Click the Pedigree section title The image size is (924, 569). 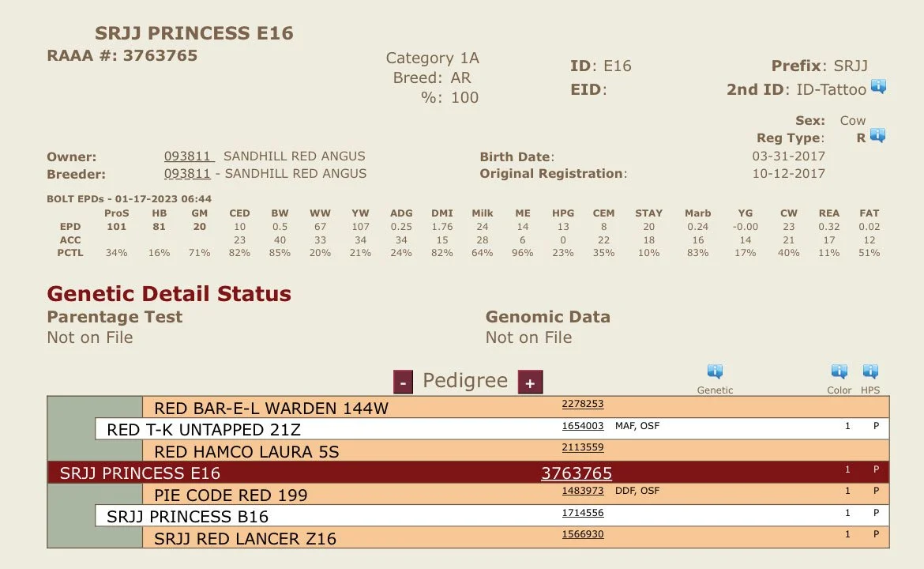pos(465,380)
